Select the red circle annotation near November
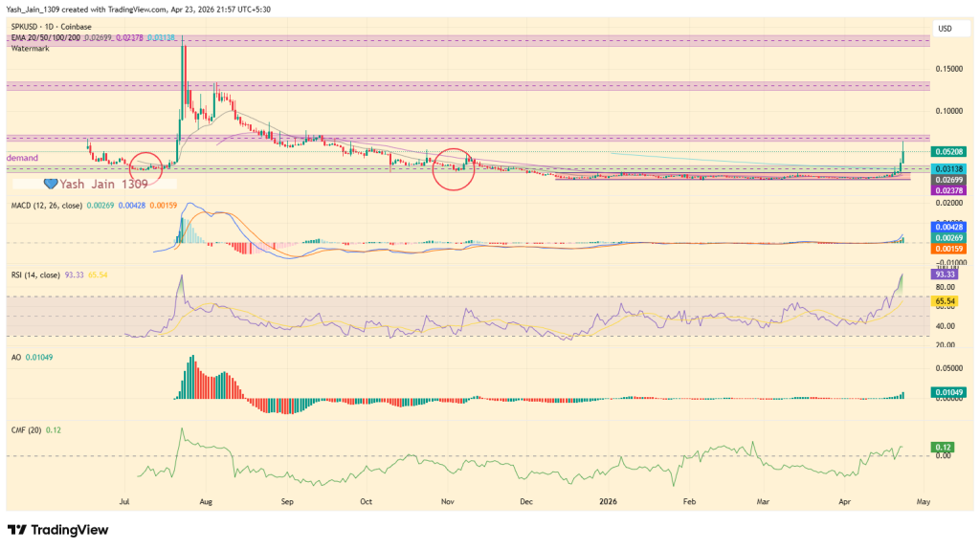980x549 pixels. pos(454,166)
